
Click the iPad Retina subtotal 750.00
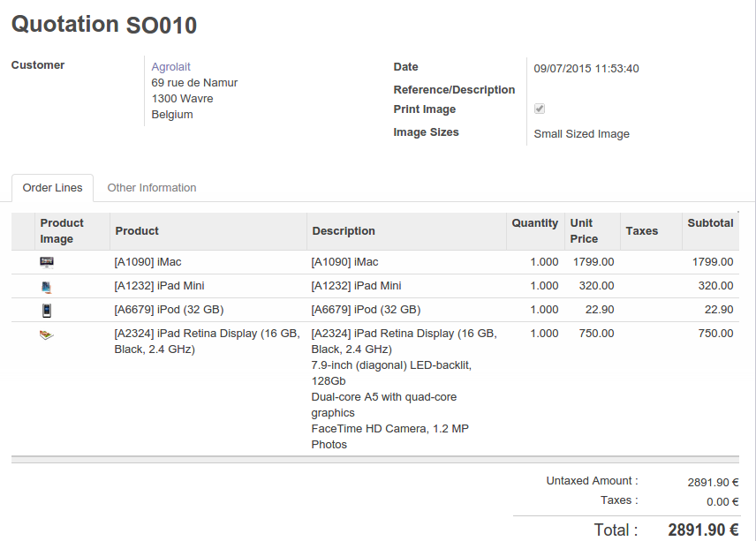715,334
